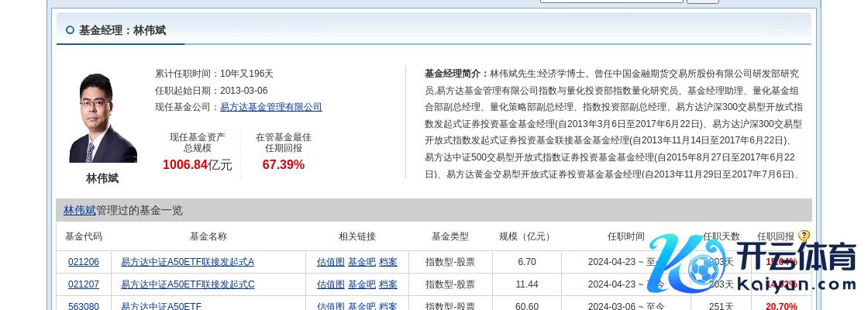The width and height of the screenshot is (868, 310).
Task: Click manager name 林伟斌 under the photo
Action: (102, 178)
